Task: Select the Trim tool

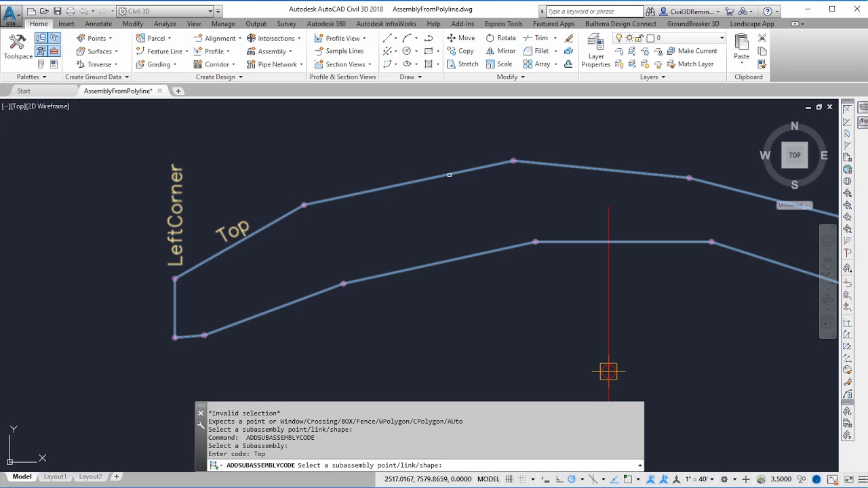Action: 536,38
